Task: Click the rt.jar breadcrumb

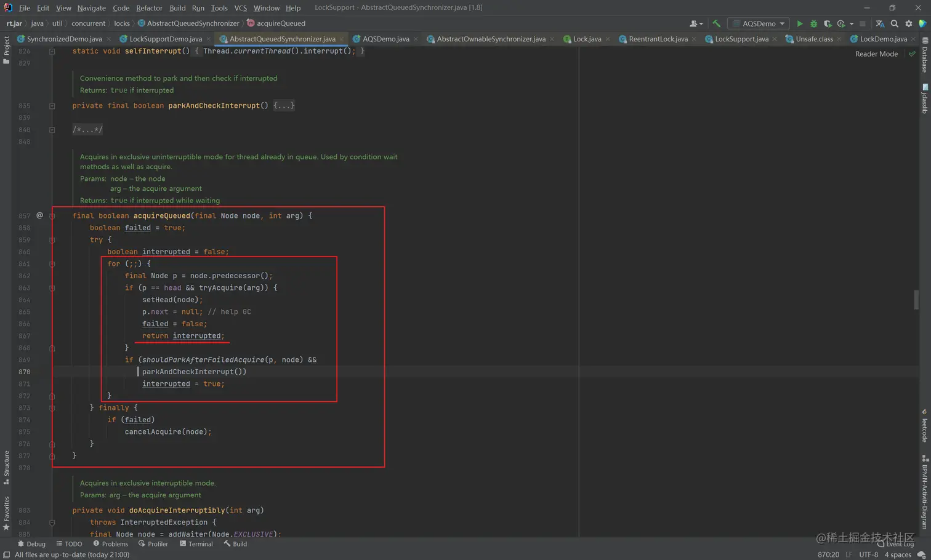Action: pos(14,23)
